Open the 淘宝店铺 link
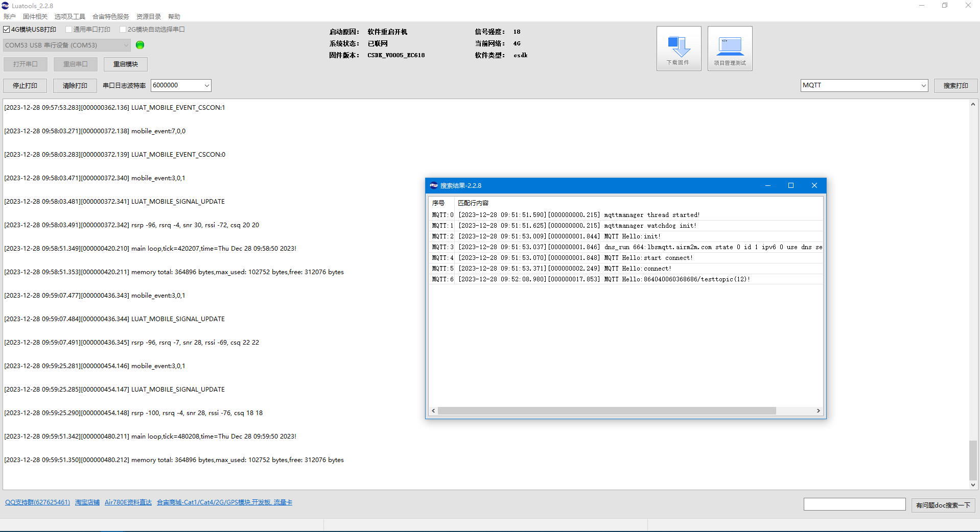The width and height of the screenshot is (980, 532). (x=87, y=502)
